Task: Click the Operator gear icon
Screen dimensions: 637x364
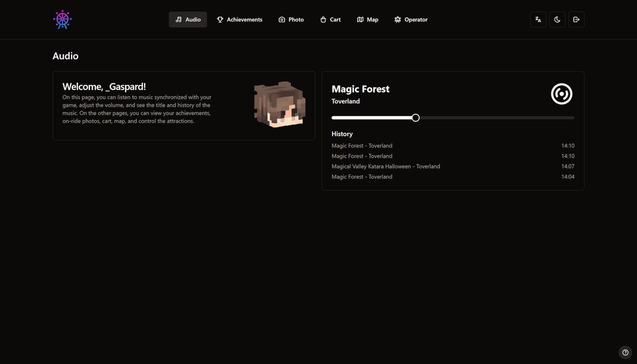Action: (397, 20)
